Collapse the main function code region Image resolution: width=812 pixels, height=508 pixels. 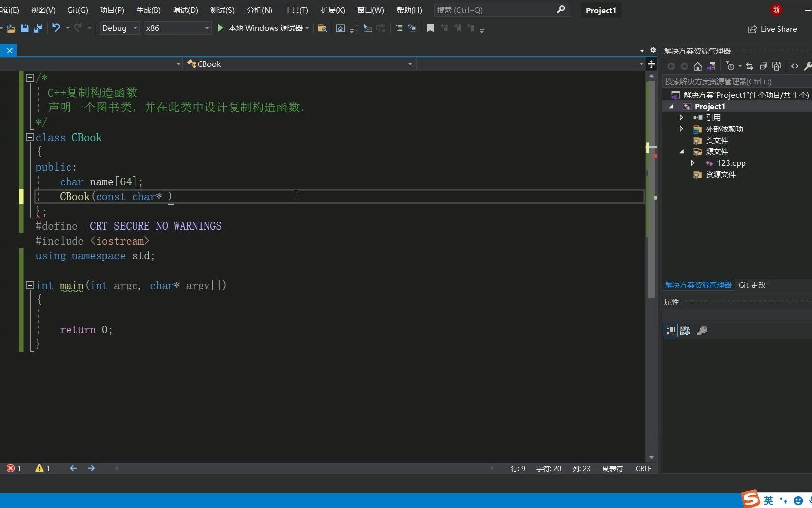click(x=30, y=285)
